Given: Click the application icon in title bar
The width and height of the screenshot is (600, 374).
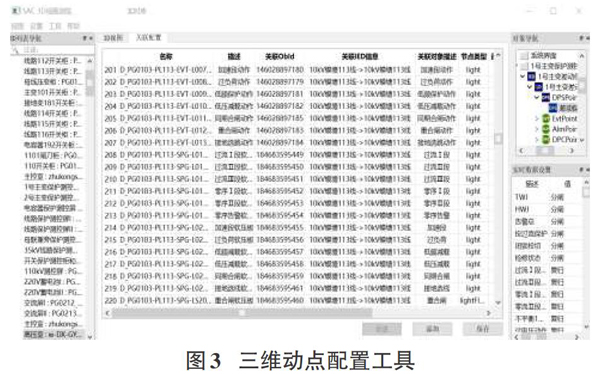Looking at the screenshot, I should tap(16, 11).
